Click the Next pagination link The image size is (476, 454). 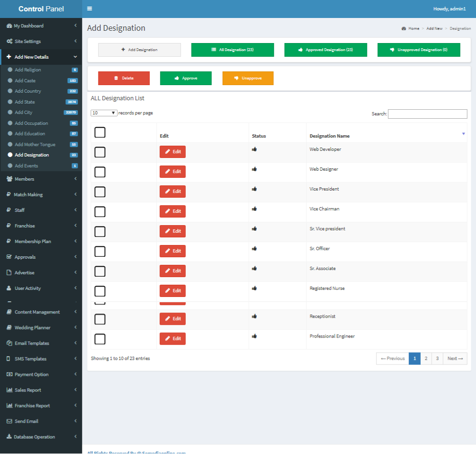455,358
